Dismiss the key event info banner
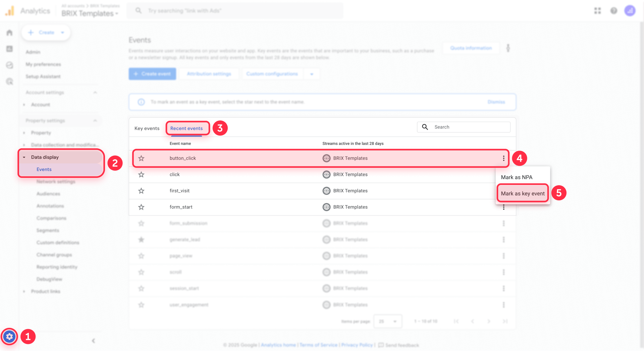 496,102
